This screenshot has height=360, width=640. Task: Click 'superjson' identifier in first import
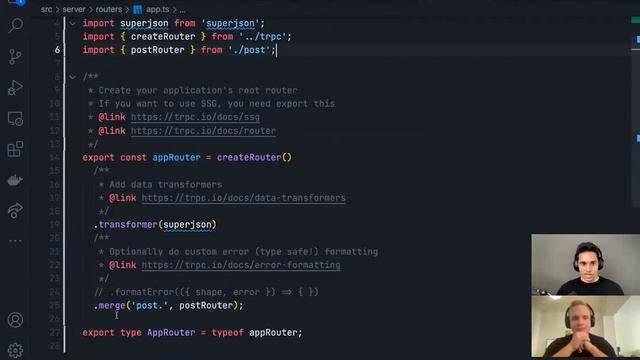[x=144, y=23]
